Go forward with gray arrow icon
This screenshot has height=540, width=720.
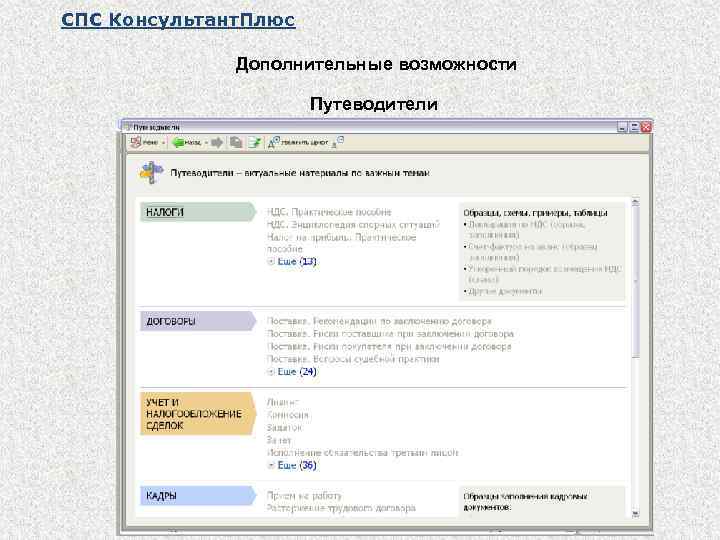click(x=217, y=143)
